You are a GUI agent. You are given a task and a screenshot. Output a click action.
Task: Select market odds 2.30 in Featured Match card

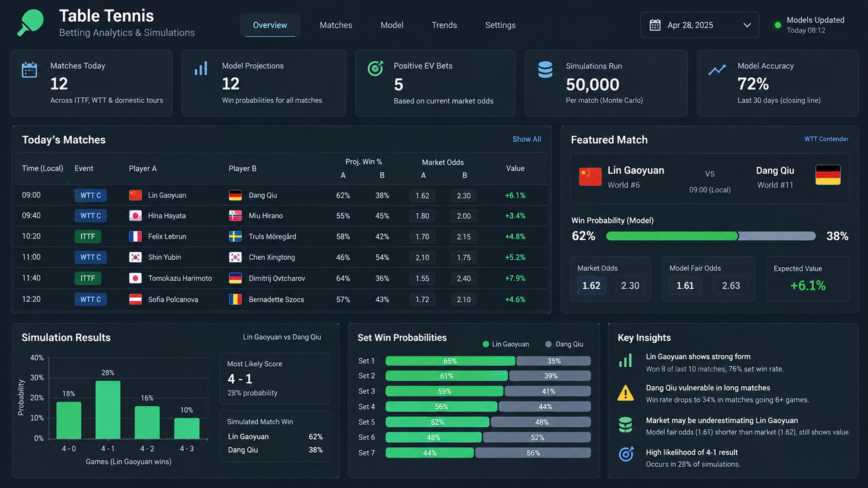[630, 285]
